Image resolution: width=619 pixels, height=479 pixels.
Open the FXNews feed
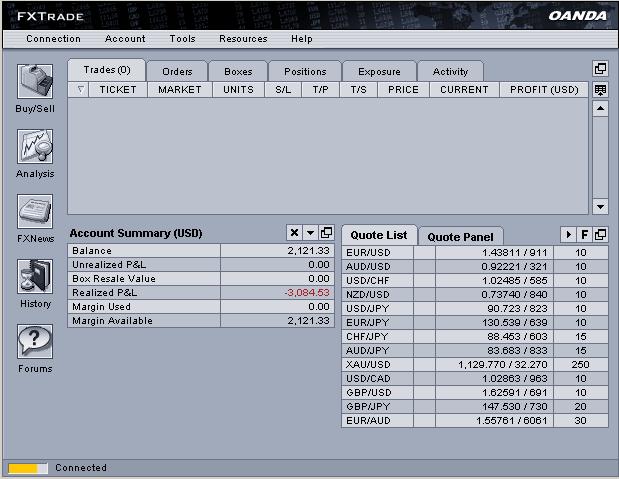(35, 213)
